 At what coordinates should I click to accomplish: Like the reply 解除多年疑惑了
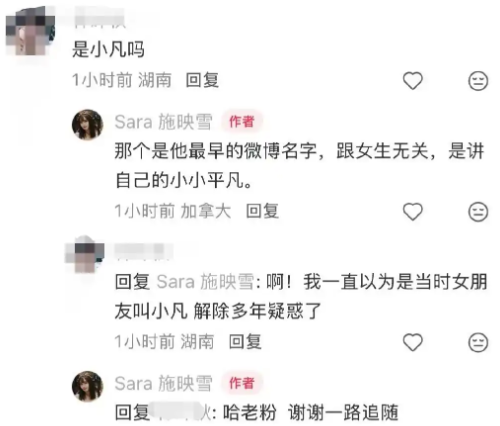(413, 342)
